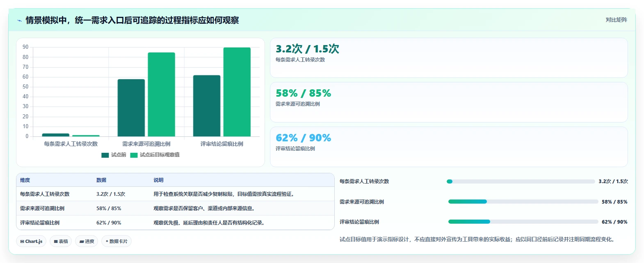Image resolution: width=644 pixels, height=263 pixels.
Task: Click the 数据 table column header
Action: (101, 180)
